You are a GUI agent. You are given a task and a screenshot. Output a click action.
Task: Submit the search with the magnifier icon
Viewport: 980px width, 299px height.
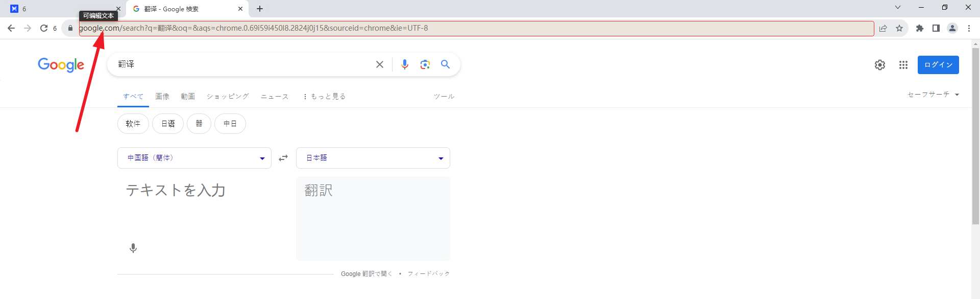click(446, 64)
